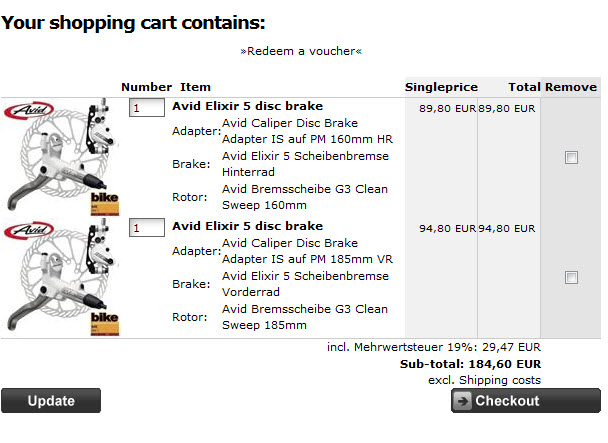The height and width of the screenshot is (443, 608).
Task: Proceed with the Checkout button
Action: click(526, 401)
